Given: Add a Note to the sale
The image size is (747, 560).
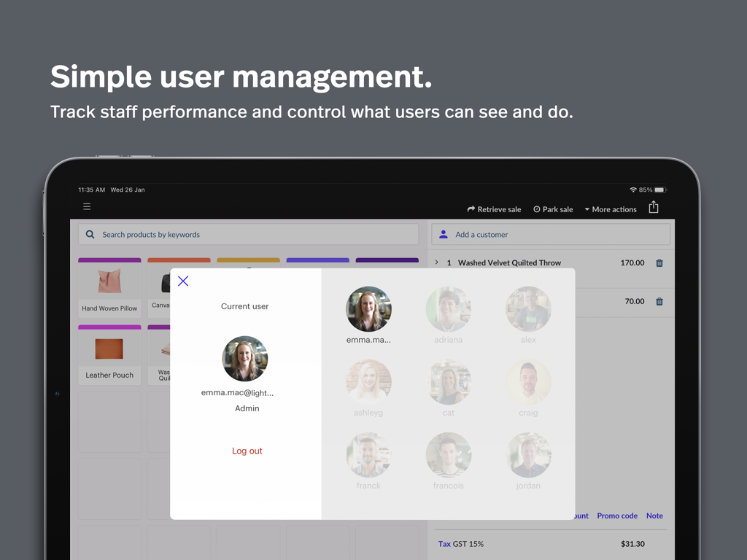Looking at the screenshot, I should (654, 516).
